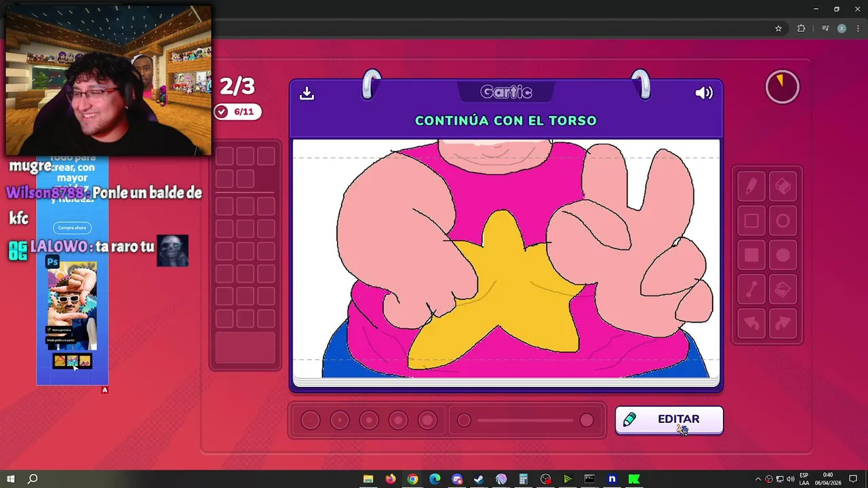Click the Redo arrow in tool panel
868x488 pixels.
coord(783,324)
